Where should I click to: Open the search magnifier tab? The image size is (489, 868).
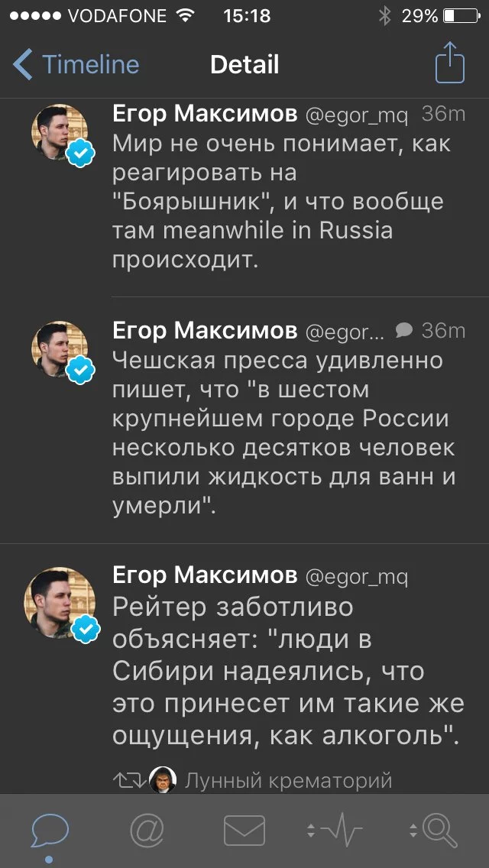coord(434,831)
